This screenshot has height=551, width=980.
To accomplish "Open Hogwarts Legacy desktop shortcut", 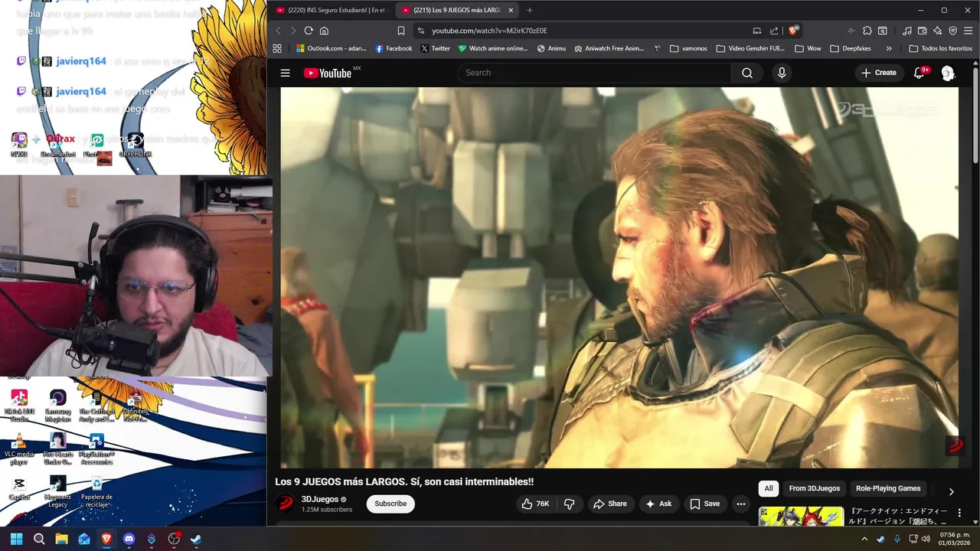I will [x=57, y=492].
